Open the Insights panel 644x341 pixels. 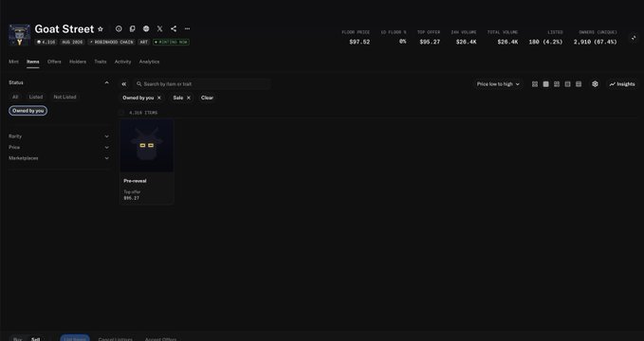622,84
